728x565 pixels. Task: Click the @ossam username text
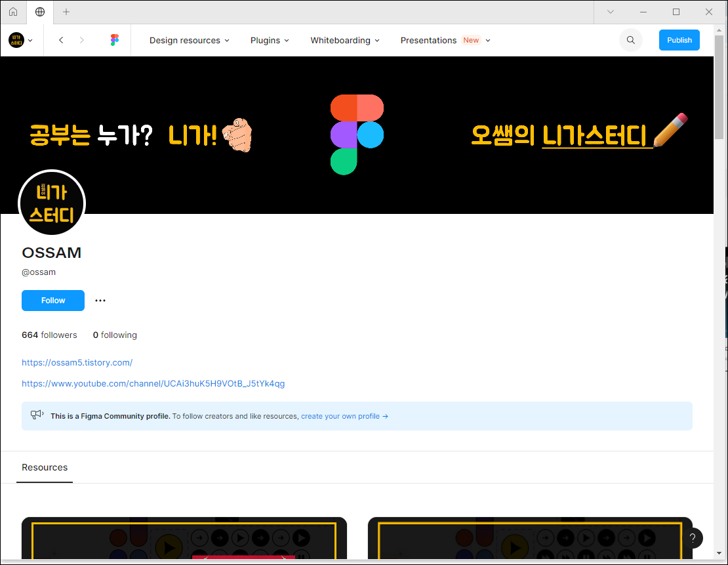(39, 272)
